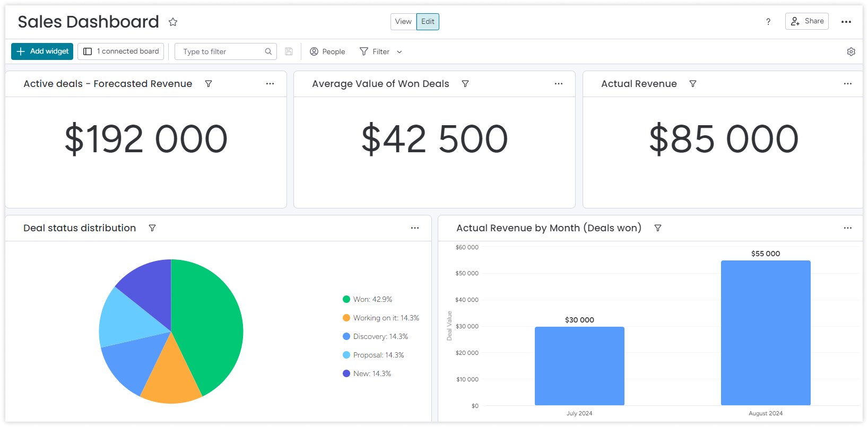Open dashboard more options menu
This screenshot has width=868, height=427.
point(846,22)
